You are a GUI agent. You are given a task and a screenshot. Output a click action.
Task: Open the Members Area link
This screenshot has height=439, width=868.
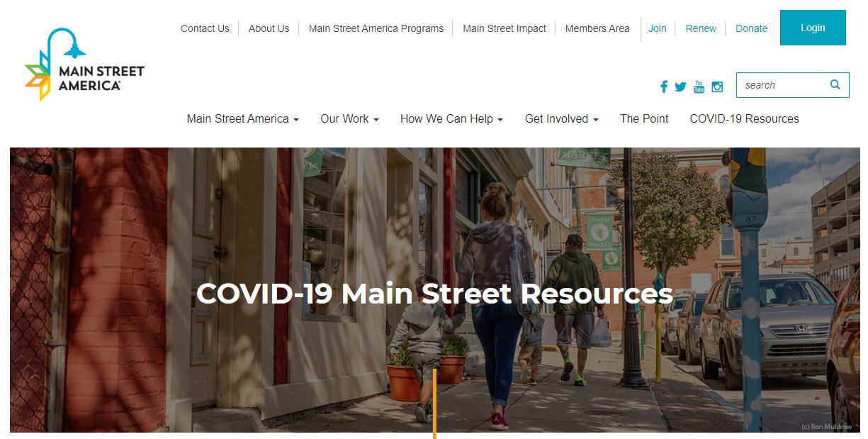pyautogui.click(x=597, y=28)
